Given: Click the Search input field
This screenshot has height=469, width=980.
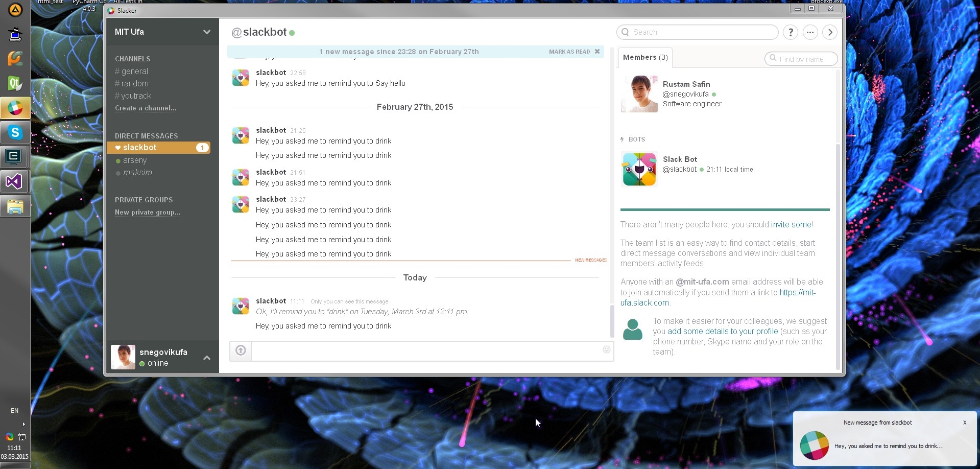Looking at the screenshot, I should [698, 32].
